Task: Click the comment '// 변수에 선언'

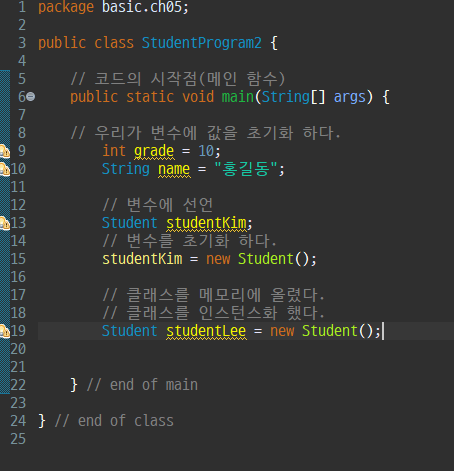Action: click(x=158, y=205)
